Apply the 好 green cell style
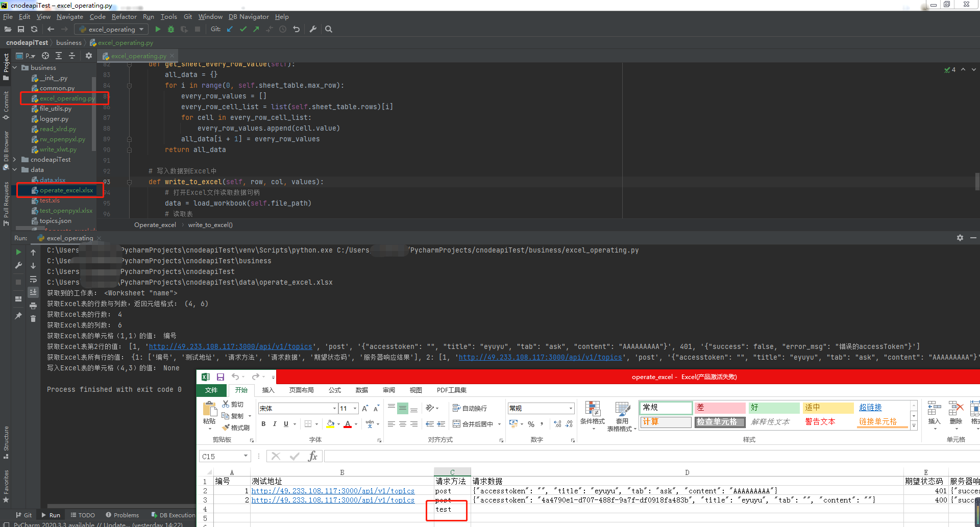This screenshot has width=980, height=527. [774, 408]
